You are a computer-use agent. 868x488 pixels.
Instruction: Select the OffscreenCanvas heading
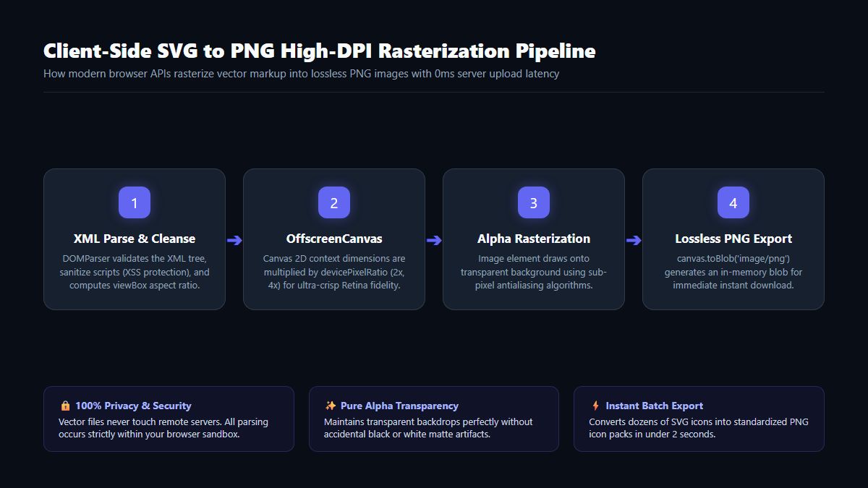coord(334,239)
